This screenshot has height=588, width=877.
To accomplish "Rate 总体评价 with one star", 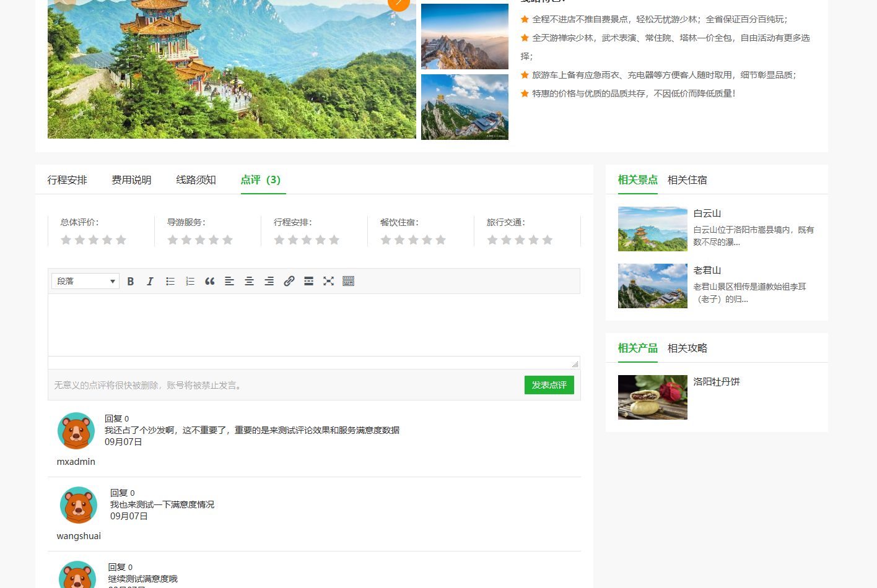I will [66, 240].
